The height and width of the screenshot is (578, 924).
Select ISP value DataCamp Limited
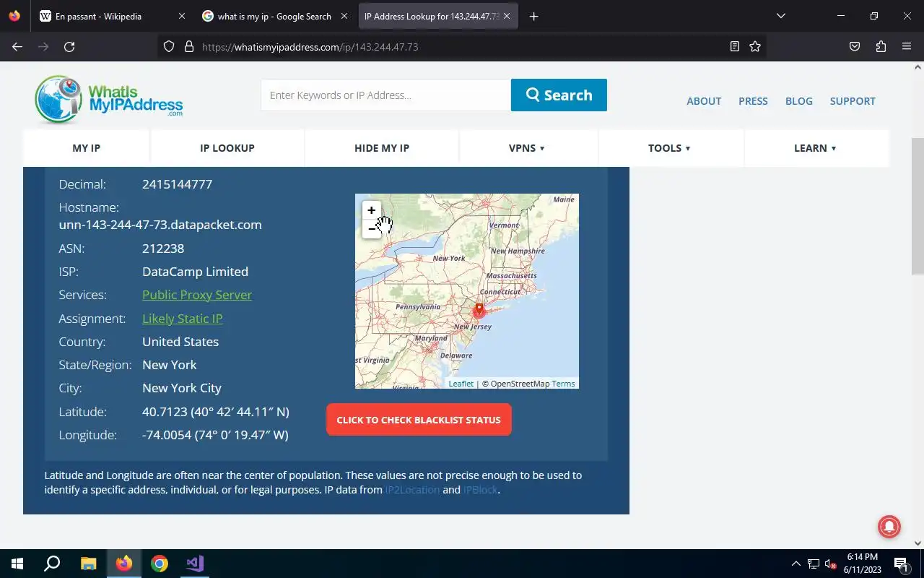tap(195, 272)
